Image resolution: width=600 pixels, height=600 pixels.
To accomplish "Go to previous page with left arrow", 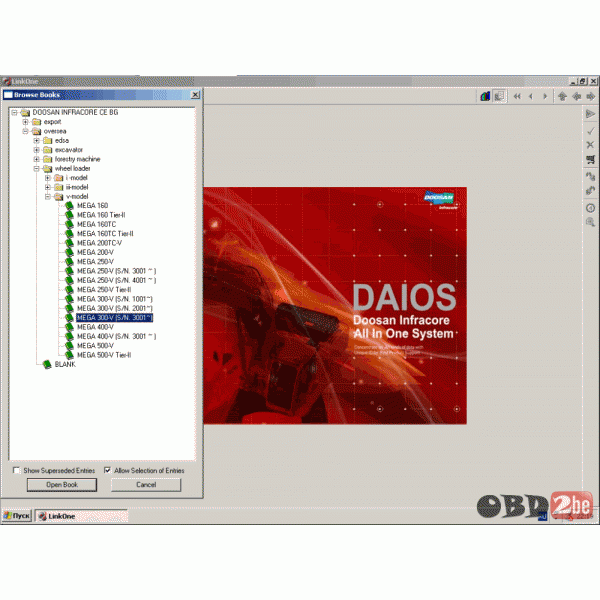I will (531, 96).
